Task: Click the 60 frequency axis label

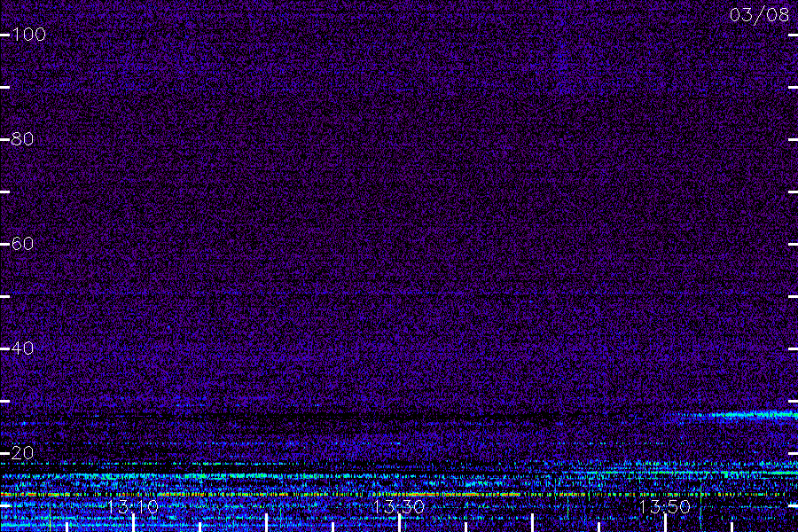Action: [22, 243]
